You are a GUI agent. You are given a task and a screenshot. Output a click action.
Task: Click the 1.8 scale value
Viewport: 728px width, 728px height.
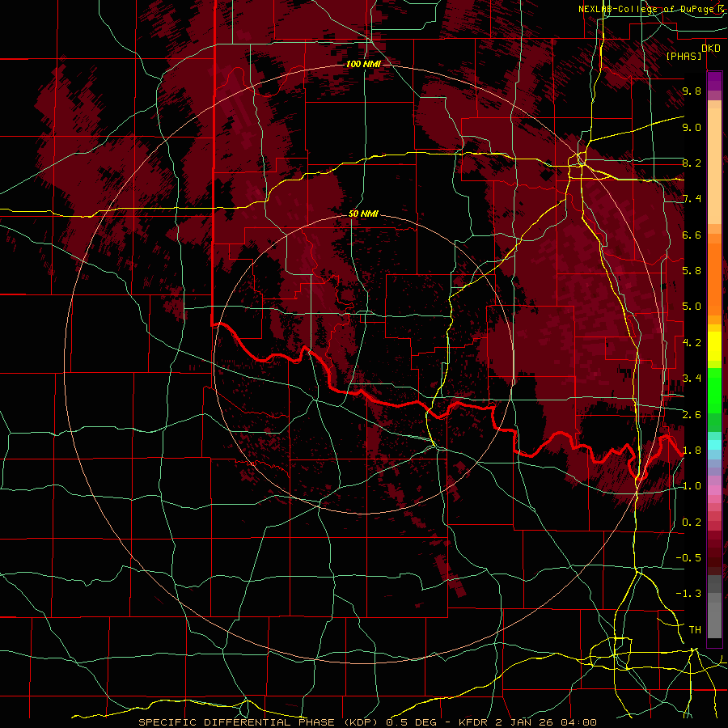coord(692,451)
